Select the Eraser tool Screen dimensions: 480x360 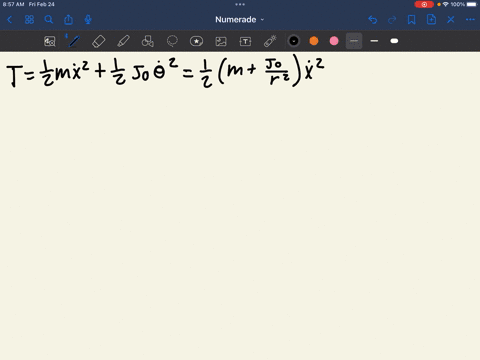[x=98, y=41]
